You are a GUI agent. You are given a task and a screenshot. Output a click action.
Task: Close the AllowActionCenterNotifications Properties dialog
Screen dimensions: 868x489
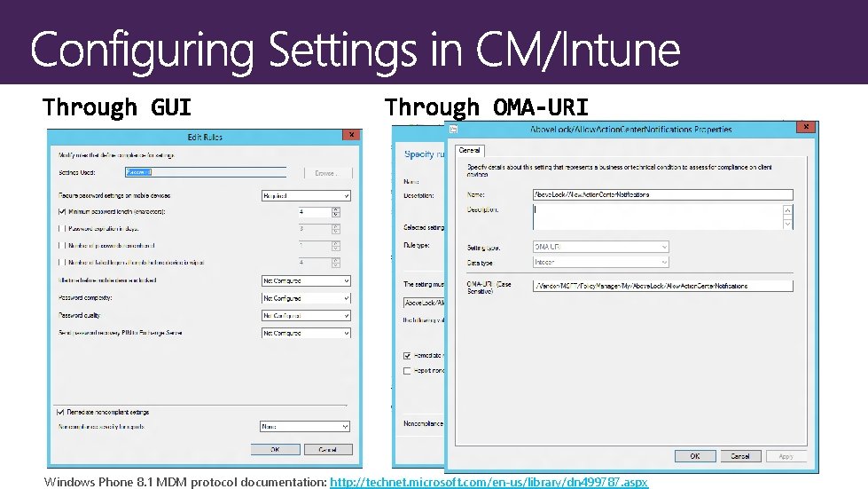[x=806, y=127]
